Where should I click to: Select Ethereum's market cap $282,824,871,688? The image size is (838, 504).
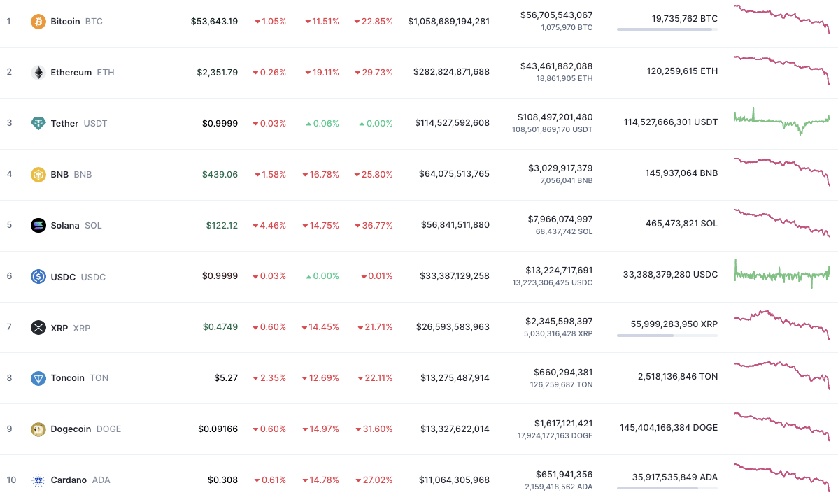click(x=452, y=71)
